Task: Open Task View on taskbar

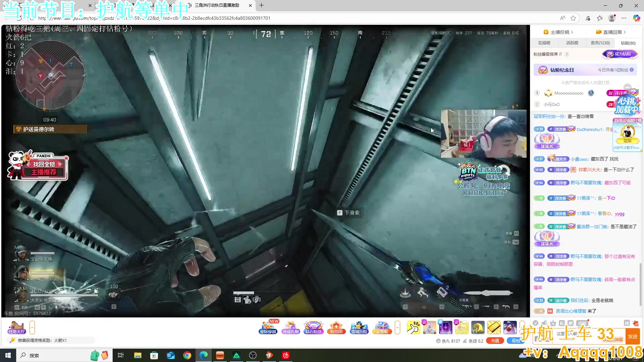Action: 121,355
